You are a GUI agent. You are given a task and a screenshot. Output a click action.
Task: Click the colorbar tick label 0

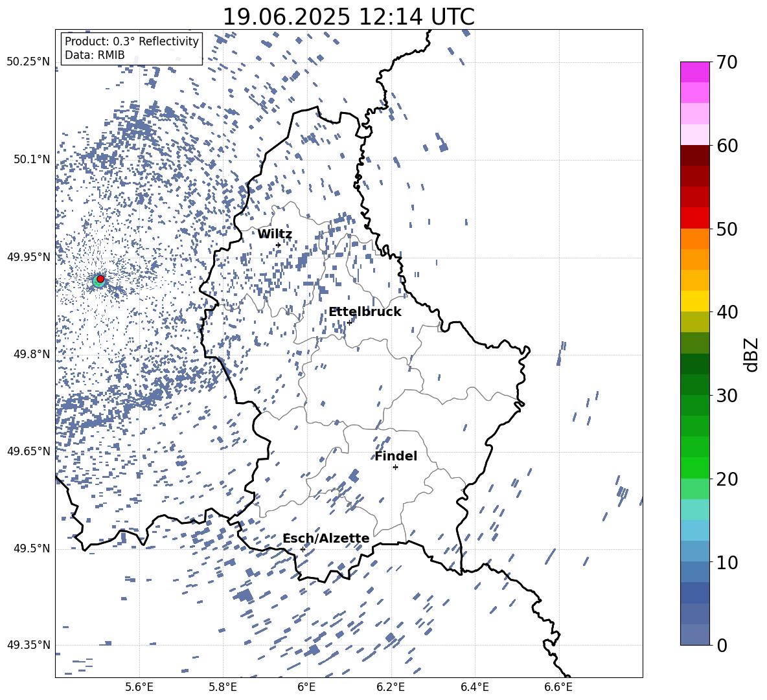click(722, 645)
